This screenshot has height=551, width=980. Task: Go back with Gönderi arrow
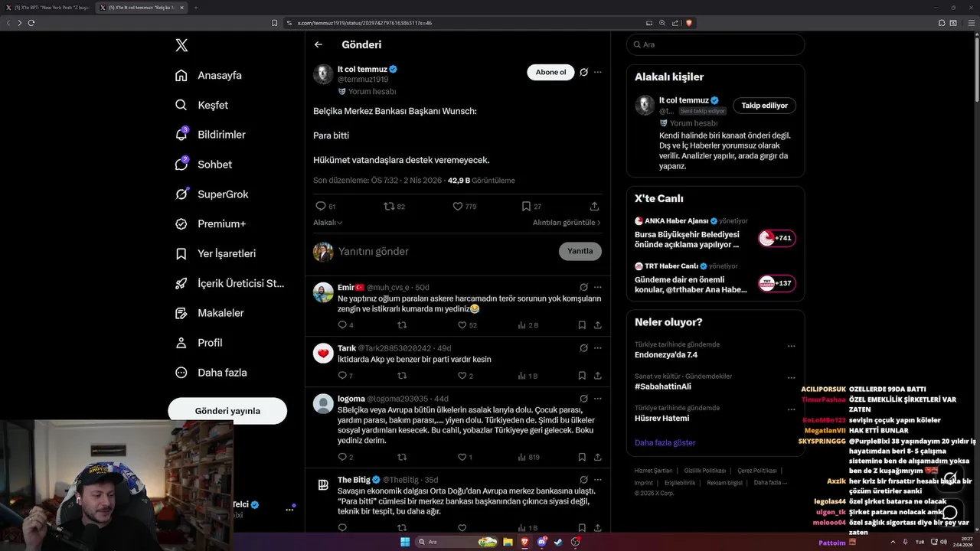click(x=318, y=45)
